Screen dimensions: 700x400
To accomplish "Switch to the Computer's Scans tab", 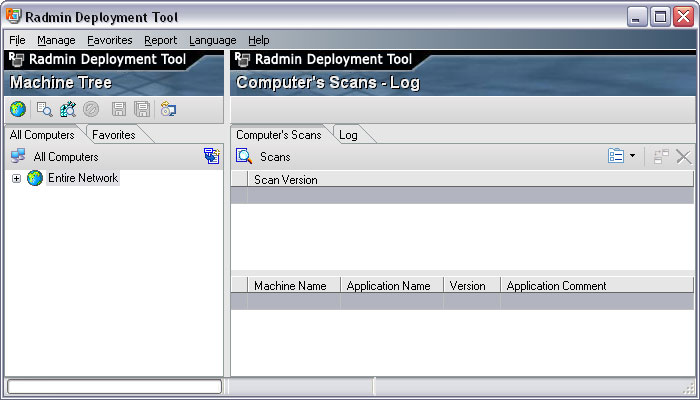I will click(x=279, y=135).
